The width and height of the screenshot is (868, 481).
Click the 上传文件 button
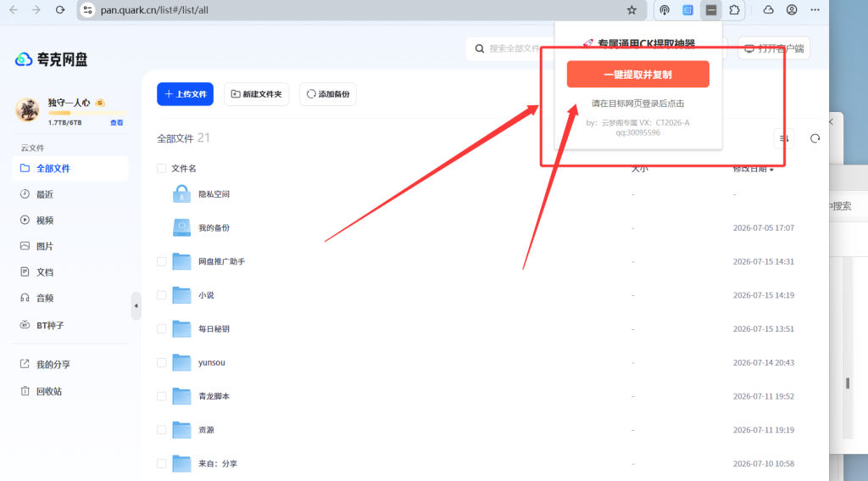tap(186, 94)
